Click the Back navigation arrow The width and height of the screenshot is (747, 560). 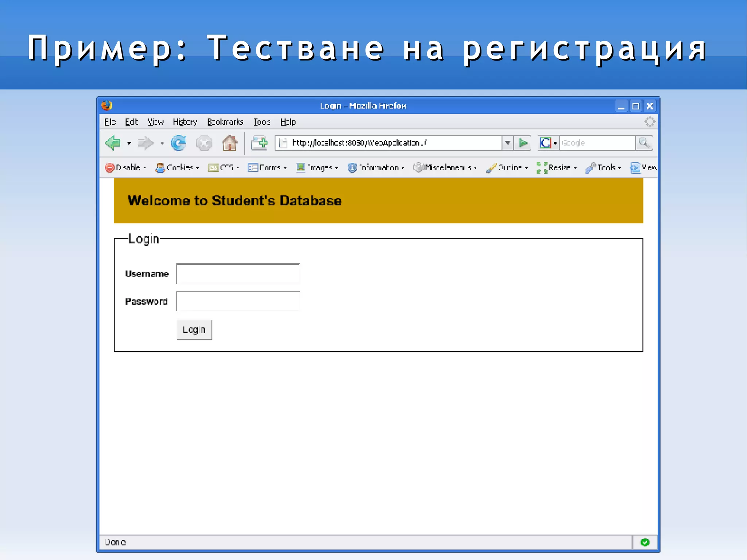pos(113,143)
